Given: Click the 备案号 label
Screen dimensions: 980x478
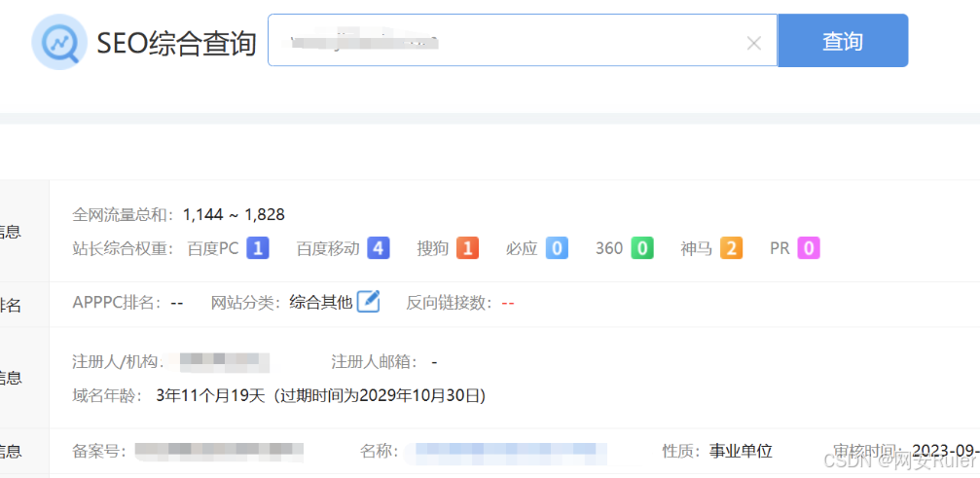Looking at the screenshot, I should click(x=100, y=451).
